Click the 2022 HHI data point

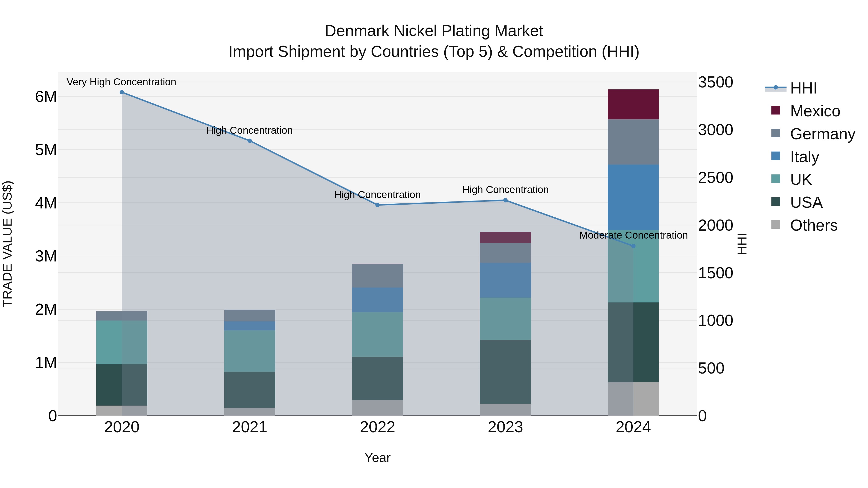[x=378, y=205]
